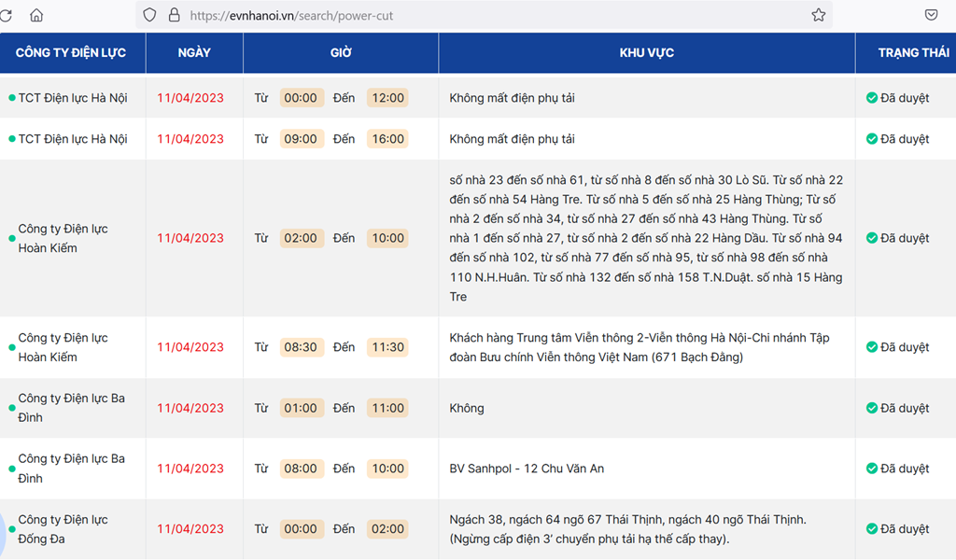
Task: Select the start time 02:00 in the Hoàn Kiếm row
Action: coord(302,238)
